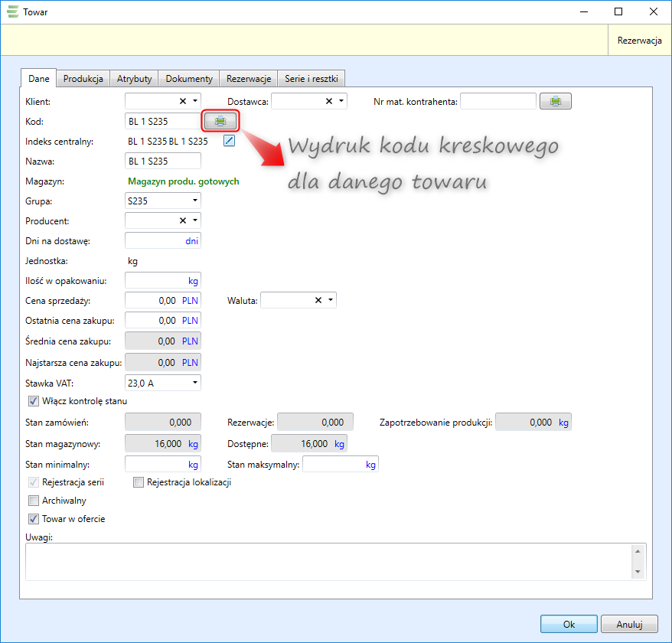Clear the Waluta selection with X icon
Image resolution: width=672 pixels, height=643 pixels.
click(318, 301)
